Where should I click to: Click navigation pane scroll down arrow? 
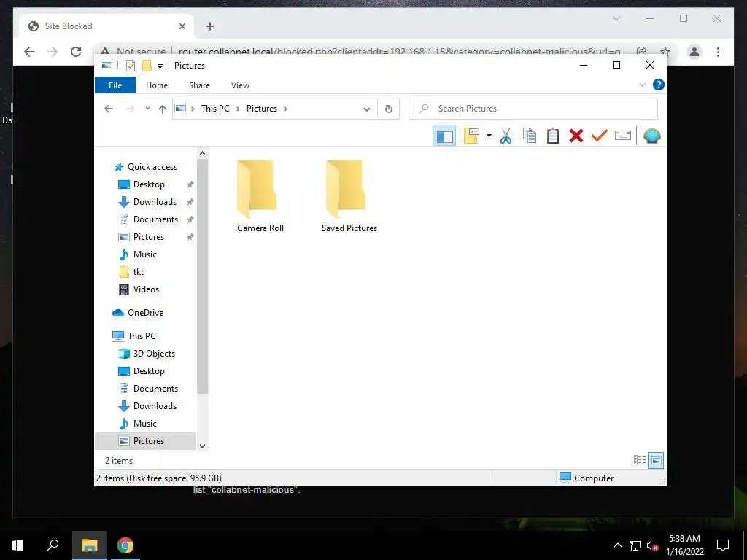coord(203,446)
